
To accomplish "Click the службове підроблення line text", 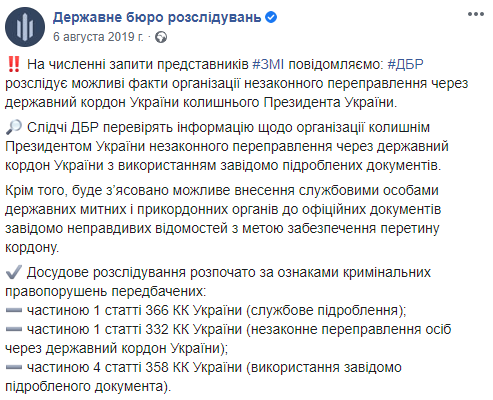I will [326, 310].
